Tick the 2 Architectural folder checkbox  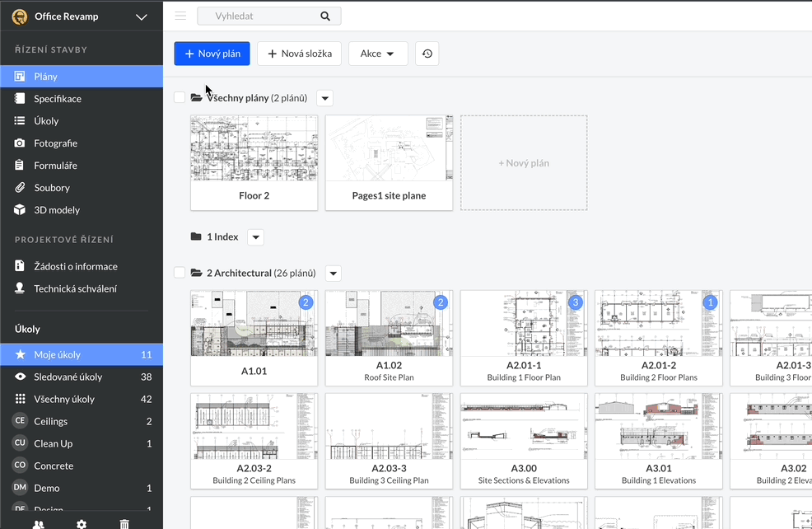180,273
